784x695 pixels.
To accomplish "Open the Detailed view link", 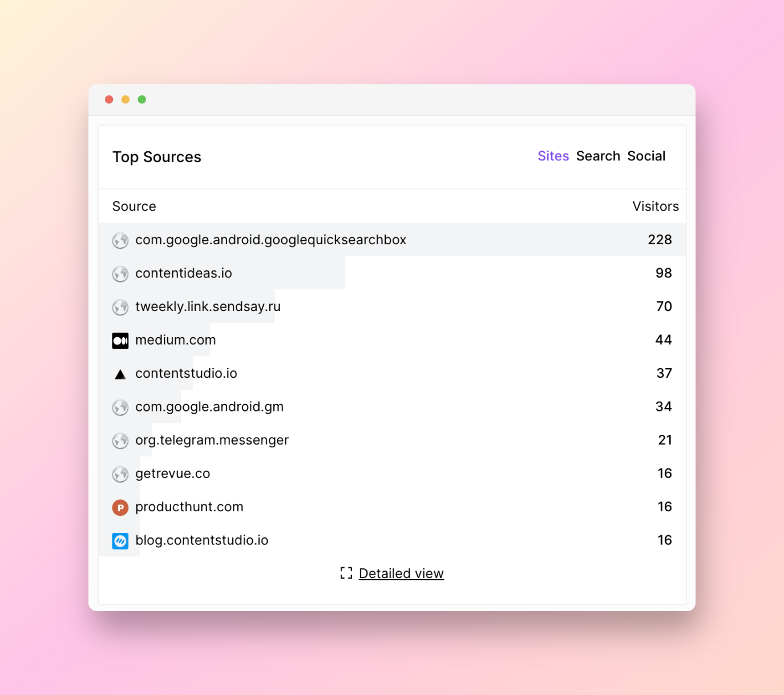I will click(x=401, y=573).
